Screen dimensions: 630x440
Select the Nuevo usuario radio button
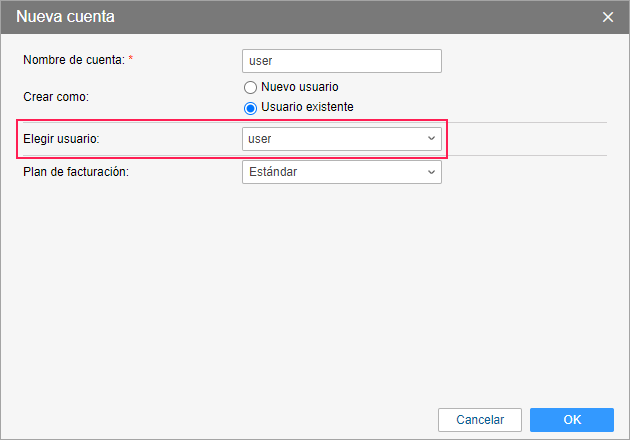250,88
